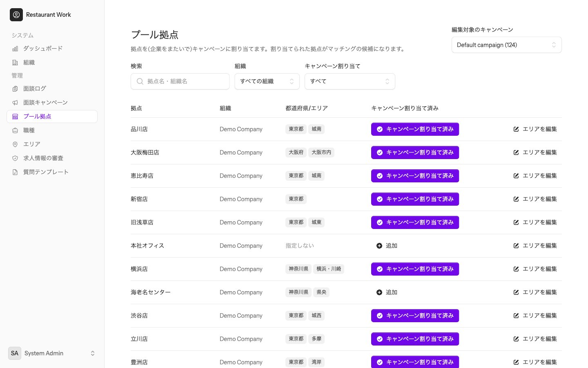Click the edit pencil icon for 海老名センター
Image resolution: width=588 pixels, height=368 pixels.
click(516, 292)
